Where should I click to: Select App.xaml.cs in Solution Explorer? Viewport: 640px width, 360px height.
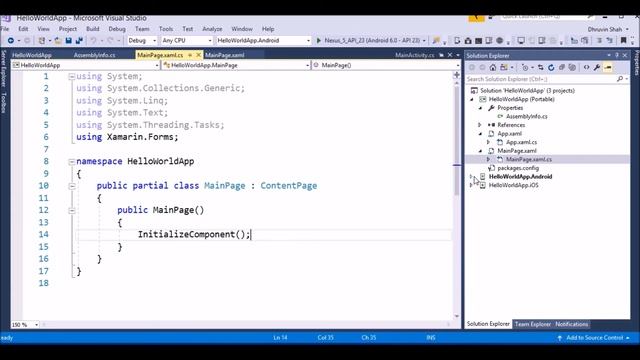click(521, 142)
